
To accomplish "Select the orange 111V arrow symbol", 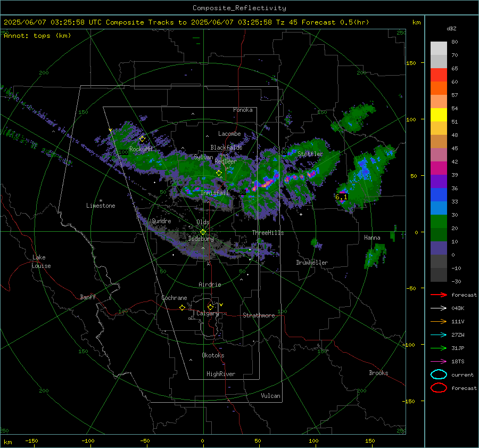I will tap(439, 321).
